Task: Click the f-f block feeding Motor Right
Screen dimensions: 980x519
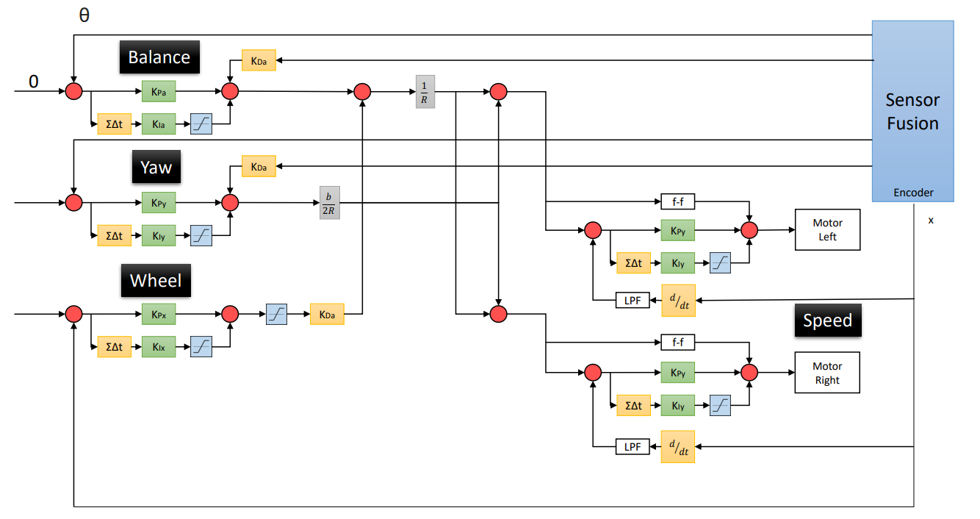Action: pyautogui.click(x=677, y=342)
